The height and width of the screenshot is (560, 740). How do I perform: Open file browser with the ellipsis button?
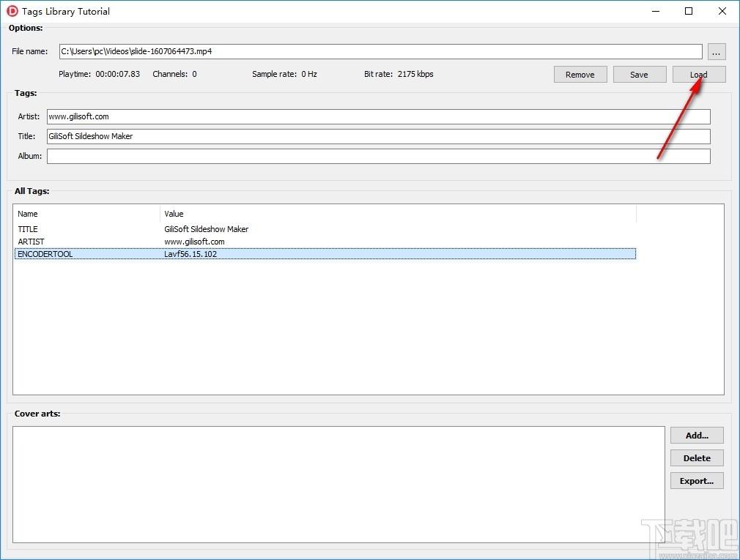(716, 52)
